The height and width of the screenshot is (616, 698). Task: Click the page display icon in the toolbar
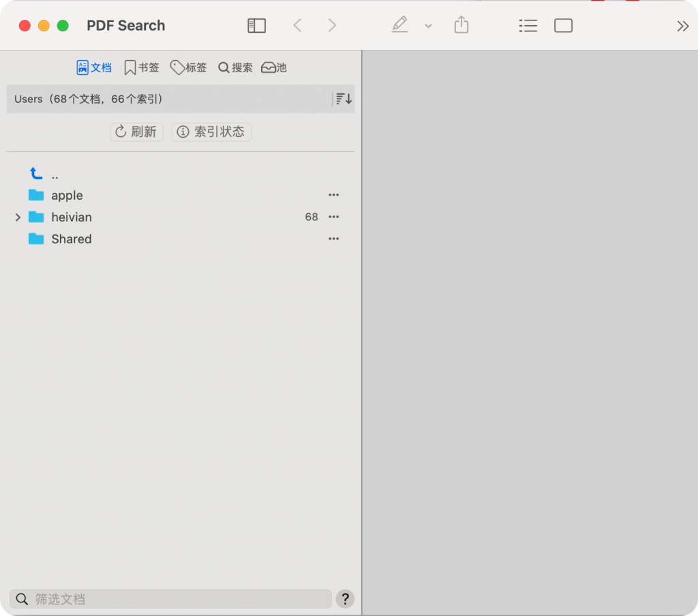pos(563,25)
